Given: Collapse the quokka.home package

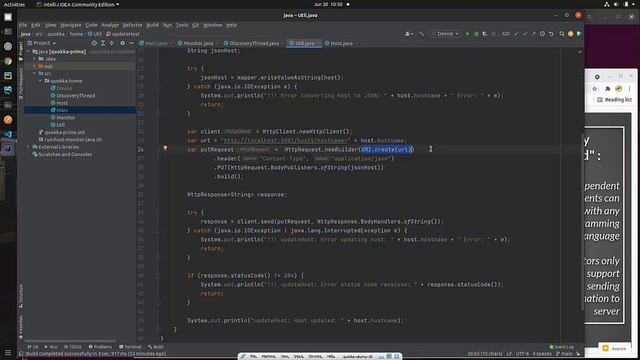Looking at the screenshot, I should pyautogui.click(x=40, y=81).
